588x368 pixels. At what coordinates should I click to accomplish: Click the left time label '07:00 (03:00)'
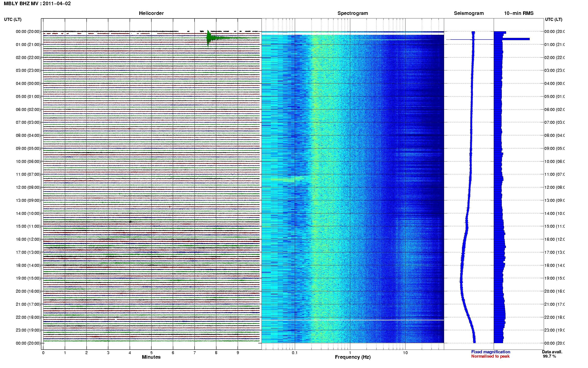(28, 122)
